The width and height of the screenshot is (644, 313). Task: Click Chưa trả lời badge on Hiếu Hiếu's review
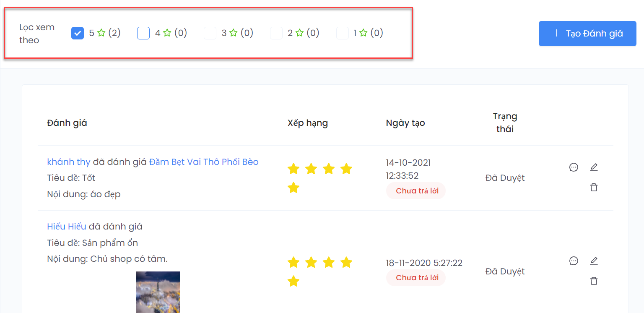click(415, 278)
